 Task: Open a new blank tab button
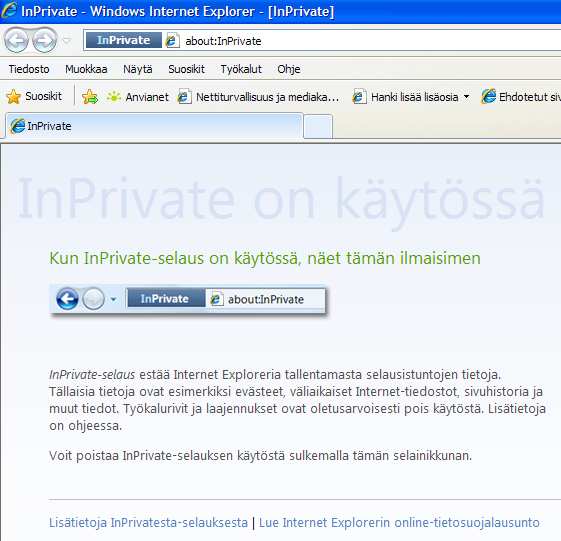click(318, 126)
